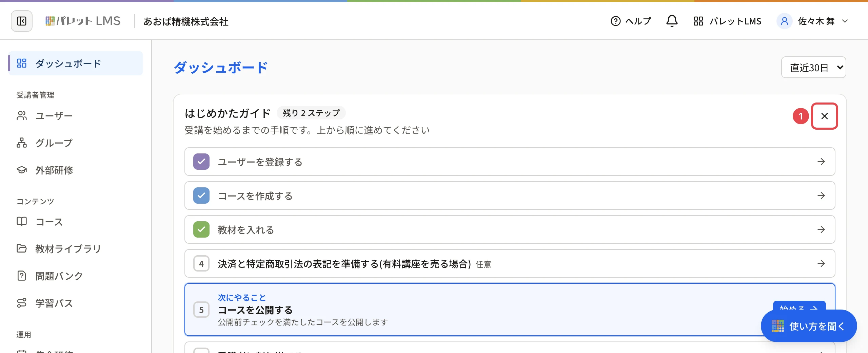
Task: Open the 決済と特定商取引法 row arrow
Action: (x=821, y=263)
